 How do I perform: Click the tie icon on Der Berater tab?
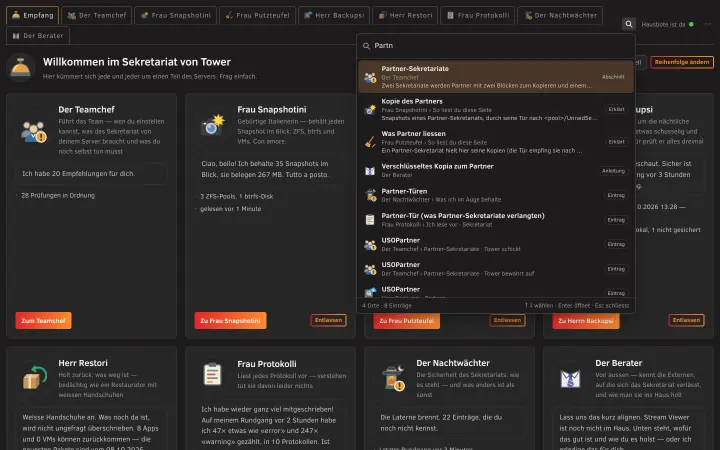pyautogui.click(x=16, y=36)
